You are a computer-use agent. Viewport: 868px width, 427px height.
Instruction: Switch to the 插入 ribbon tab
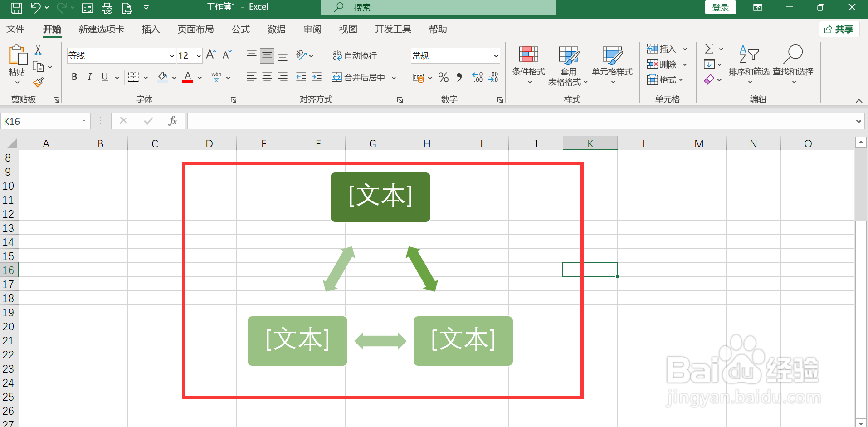pyautogui.click(x=150, y=29)
